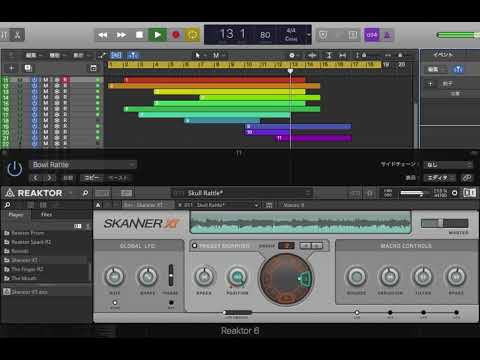Toggle the Flex view icon
The height and width of the screenshot is (360, 480).
(116, 55)
